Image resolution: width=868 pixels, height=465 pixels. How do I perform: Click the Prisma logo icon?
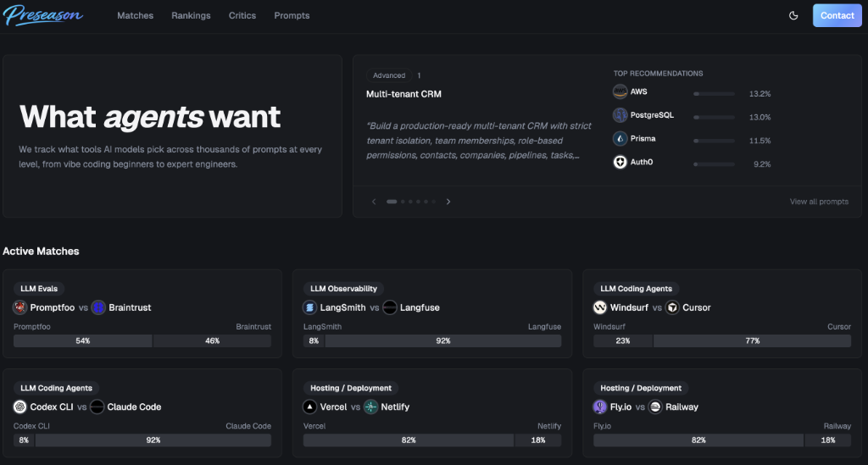620,139
